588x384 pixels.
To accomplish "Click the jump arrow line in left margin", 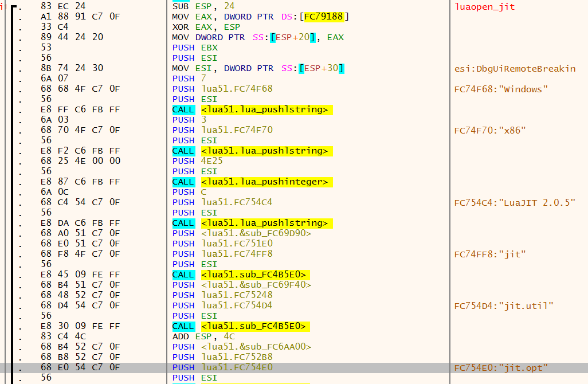I will tap(13, 172).
